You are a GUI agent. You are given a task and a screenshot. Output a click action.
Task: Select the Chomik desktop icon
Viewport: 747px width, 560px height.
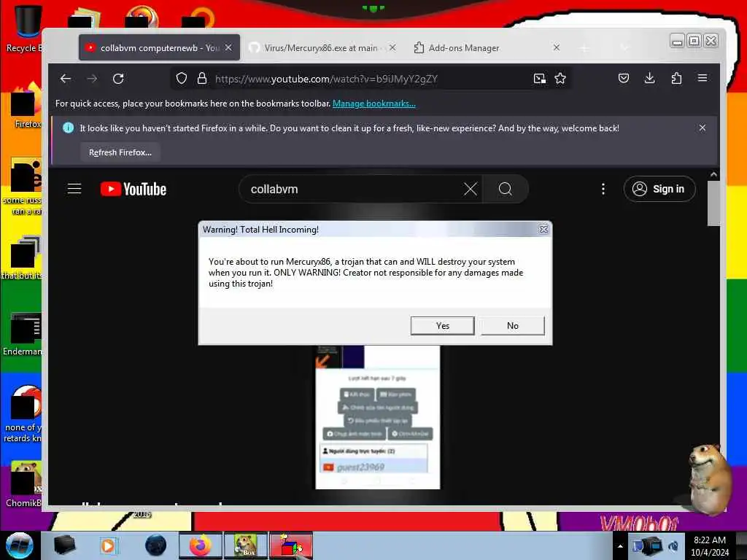24,485
